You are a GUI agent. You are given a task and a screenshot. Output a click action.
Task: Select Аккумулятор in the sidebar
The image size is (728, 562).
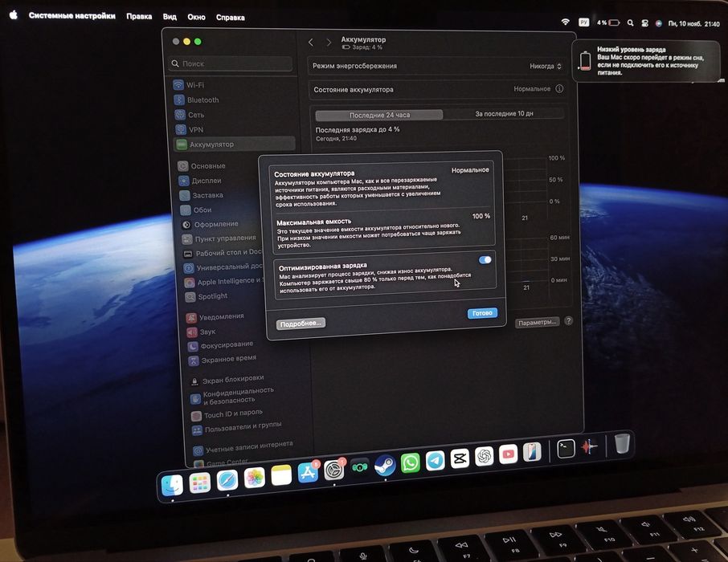coord(235,145)
